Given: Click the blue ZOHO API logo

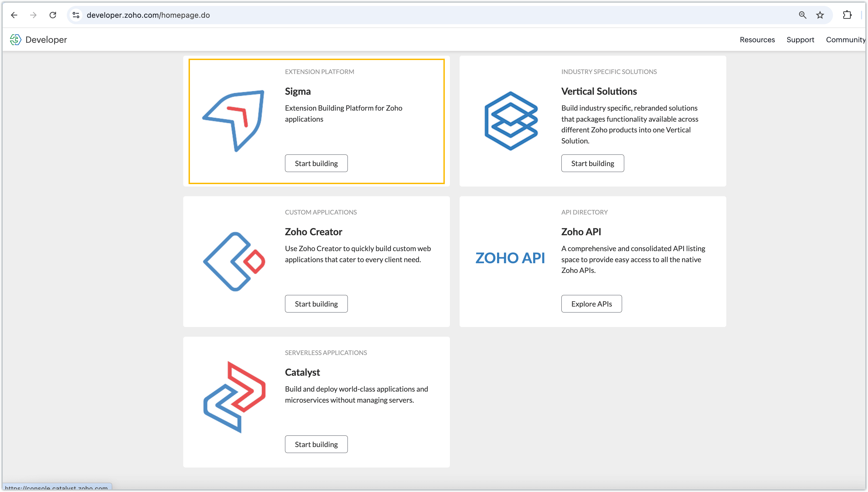Looking at the screenshot, I should tap(510, 258).
